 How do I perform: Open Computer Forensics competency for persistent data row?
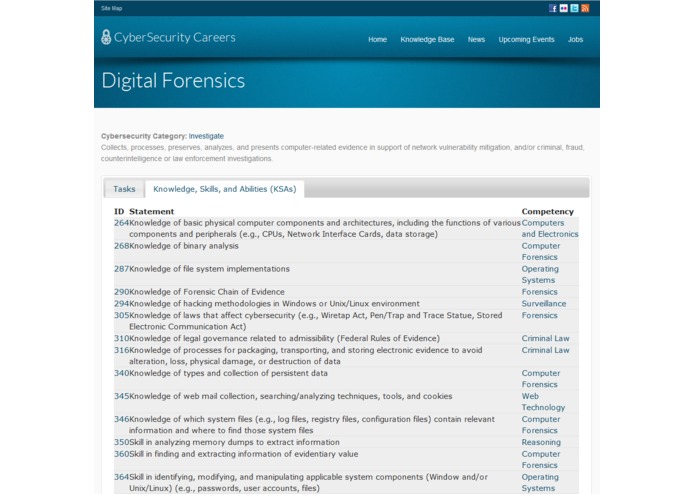coord(541,379)
